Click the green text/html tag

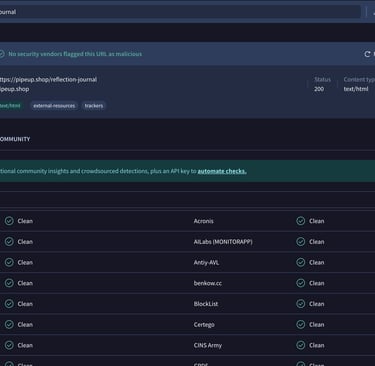tap(11, 106)
